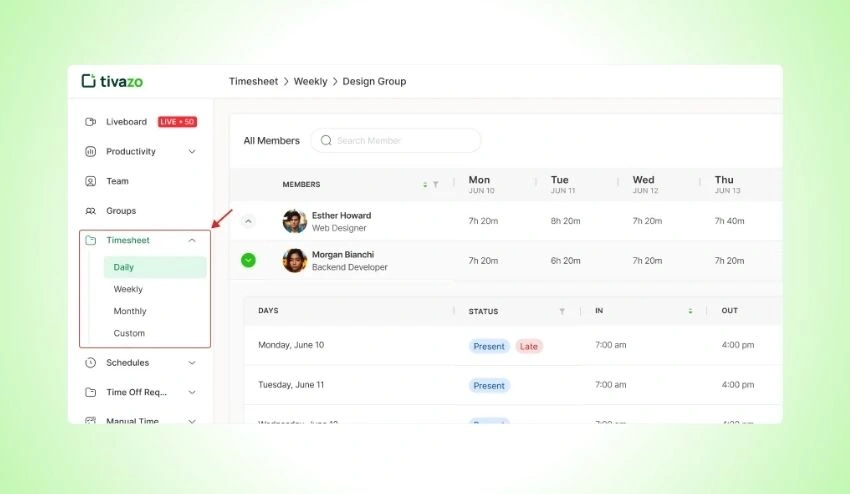The width and height of the screenshot is (850, 494).
Task: Expand the Schedules menu chevron
Action: [x=192, y=362]
